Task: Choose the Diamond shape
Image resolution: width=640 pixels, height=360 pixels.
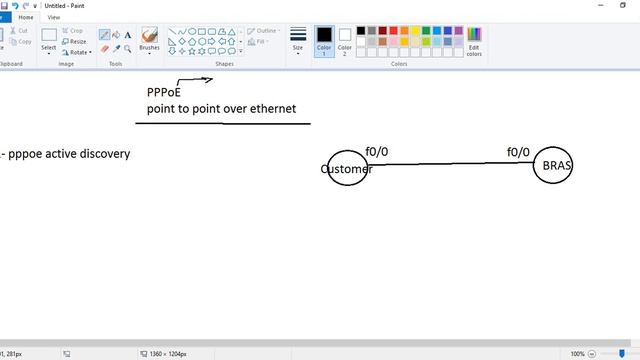Action: coord(182,42)
